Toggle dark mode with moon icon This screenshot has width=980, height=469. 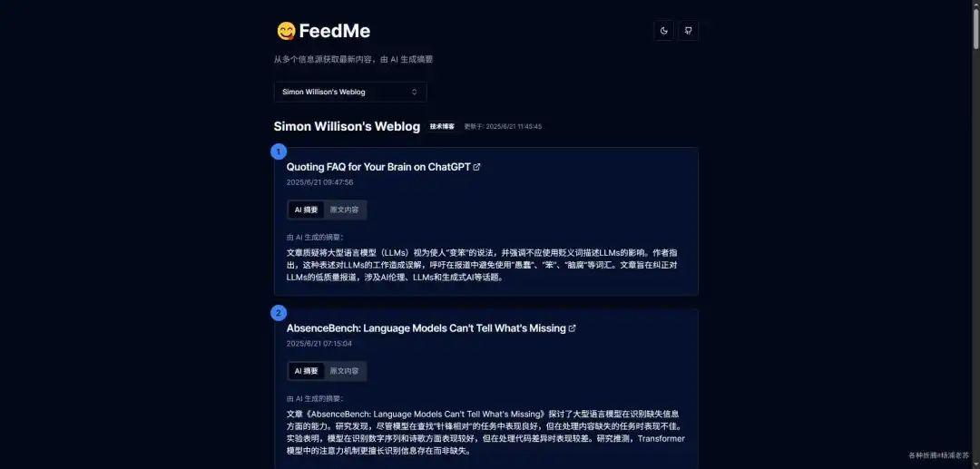pyautogui.click(x=663, y=31)
